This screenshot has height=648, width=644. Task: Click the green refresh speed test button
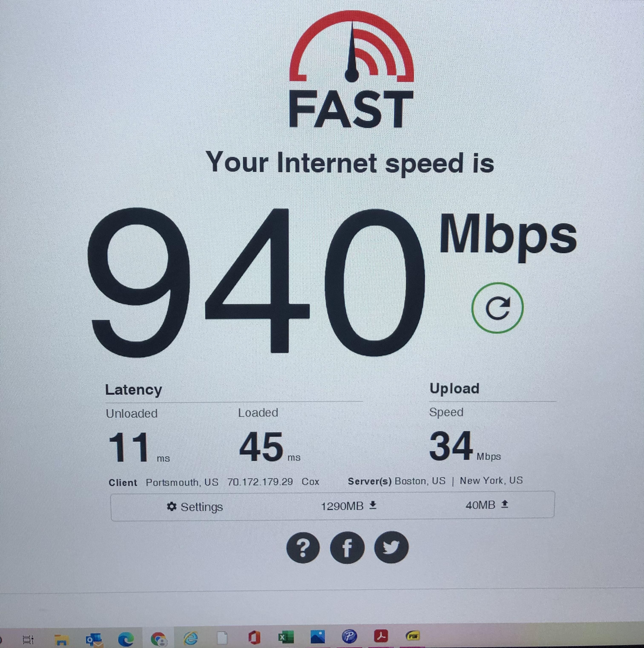(x=497, y=308)
